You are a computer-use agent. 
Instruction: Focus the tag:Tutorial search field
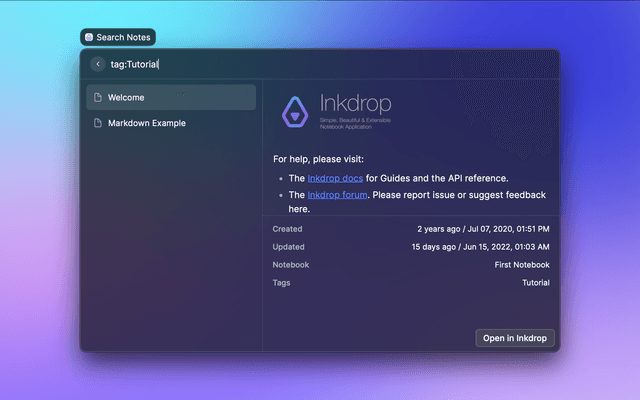pyautogui.click(x=300, y=64)
